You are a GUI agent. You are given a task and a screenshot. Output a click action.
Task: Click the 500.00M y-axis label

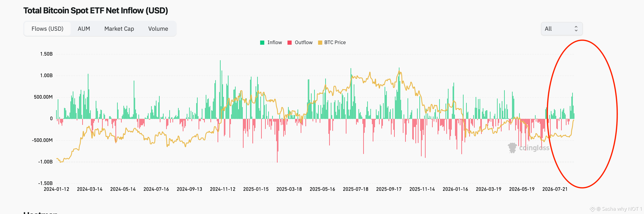[43, 97]
